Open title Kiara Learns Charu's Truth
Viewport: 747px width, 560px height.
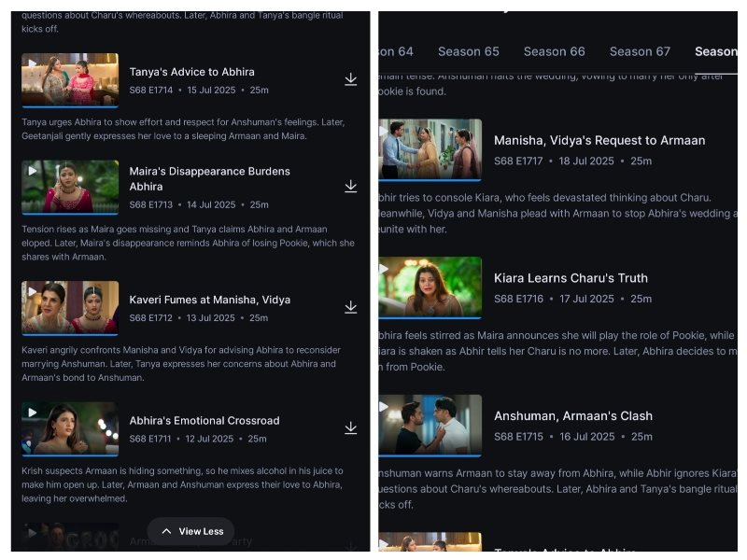pyautogui.click(x=571, y=278)
